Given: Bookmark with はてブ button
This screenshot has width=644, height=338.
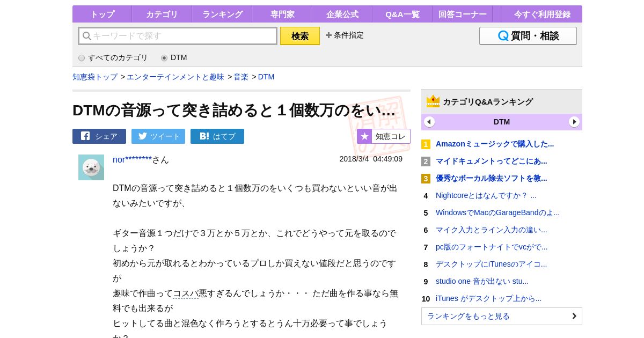Looking at the screenshot, I should pos(217,136).
